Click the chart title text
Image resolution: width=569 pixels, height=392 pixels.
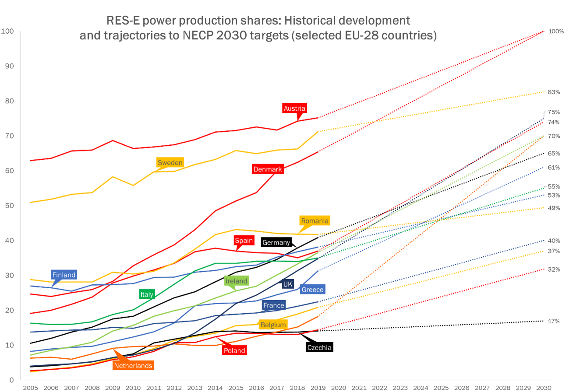[x=258, y=28]
